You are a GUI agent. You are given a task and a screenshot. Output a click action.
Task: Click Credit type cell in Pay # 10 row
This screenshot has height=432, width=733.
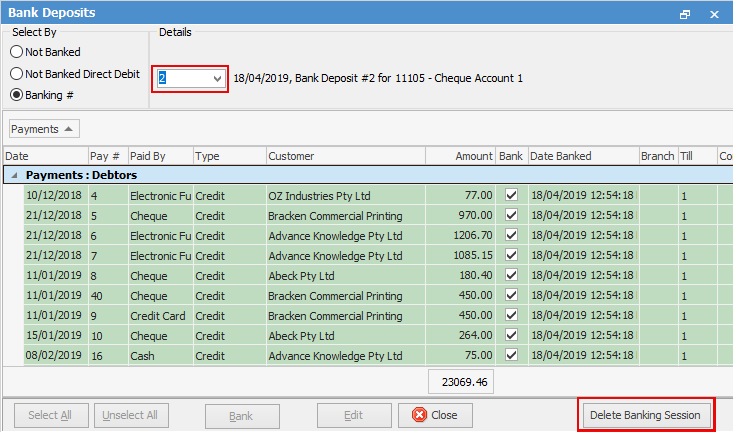tap(230, 336)
